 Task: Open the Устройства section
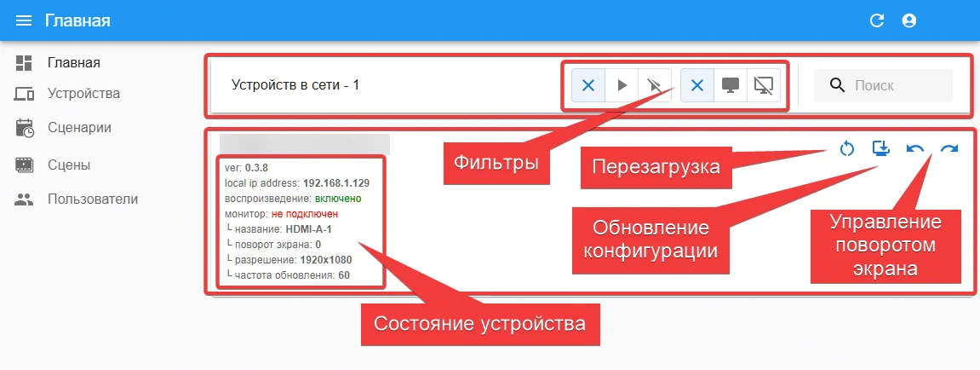click(x=83, y=94)
